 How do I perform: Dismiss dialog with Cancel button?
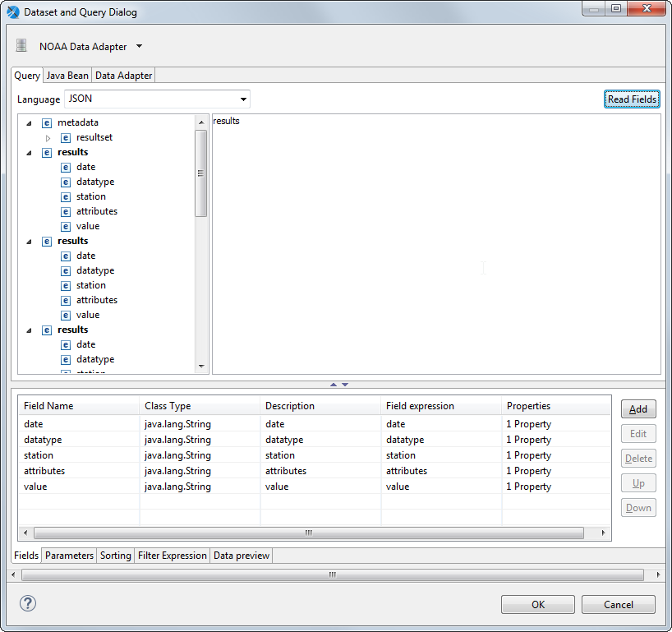pos(618,605)
